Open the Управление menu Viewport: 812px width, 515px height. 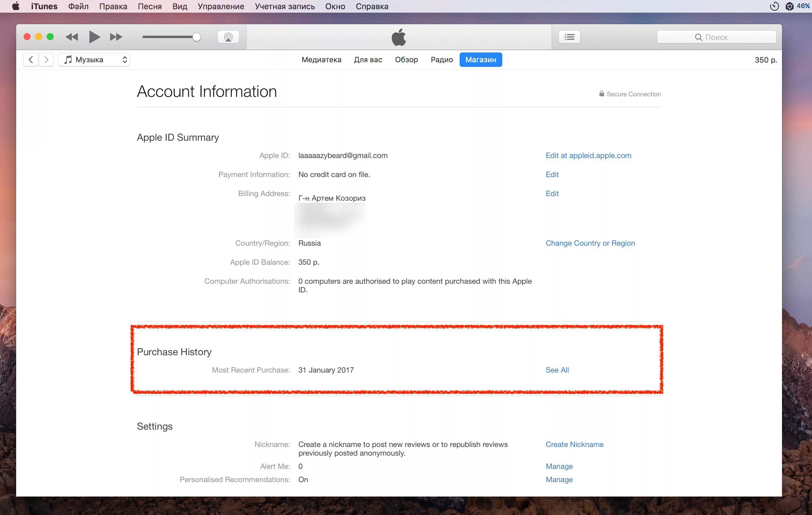pos(221,6)
